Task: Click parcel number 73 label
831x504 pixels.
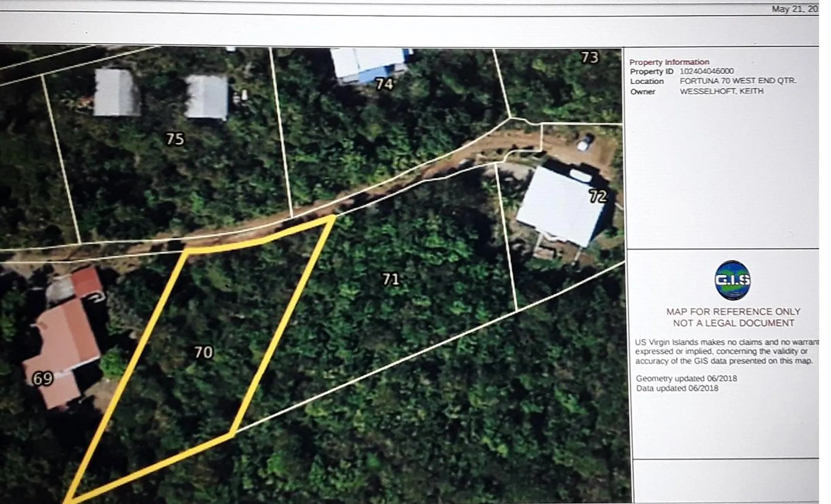Action: coord(589,57)
